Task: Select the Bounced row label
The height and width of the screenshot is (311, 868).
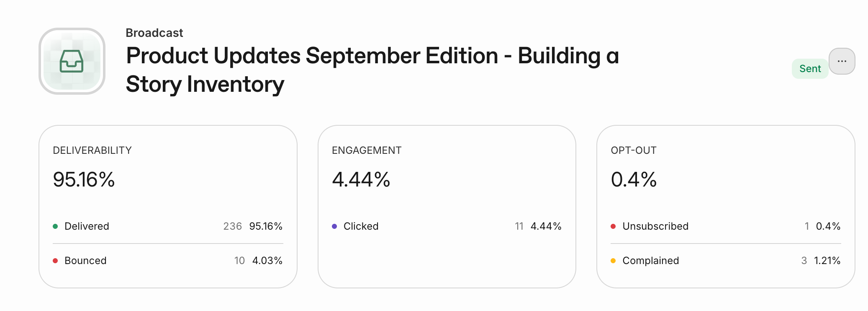Action: [x=85, y=261]
